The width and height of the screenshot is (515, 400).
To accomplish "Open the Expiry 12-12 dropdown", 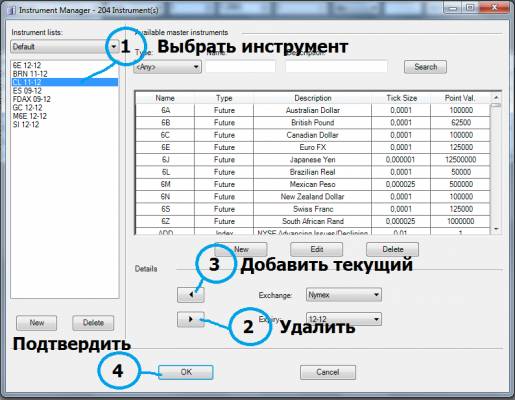I will pyautogui.click(x=344, y=319).
